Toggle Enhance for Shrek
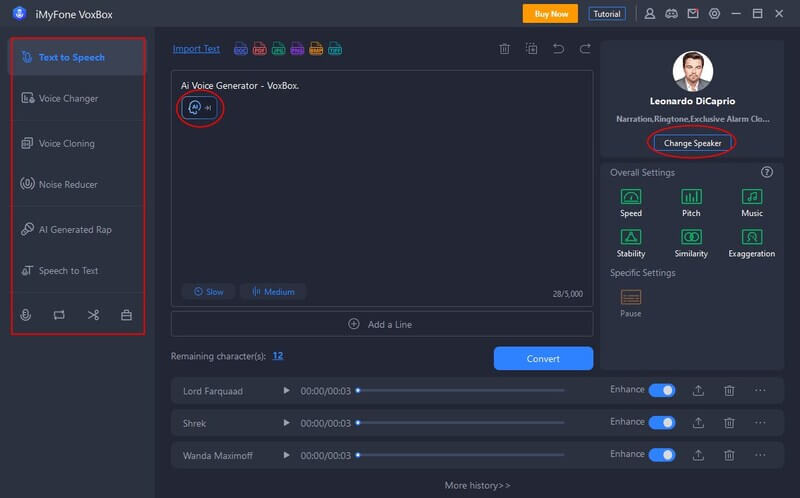 (x=662, y=422)
